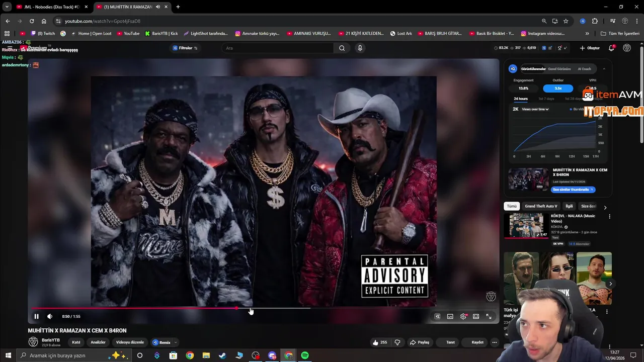Click the vidIQ trophy icon in header
Screen dimensions: 644x362
click(x=559, y=48)
